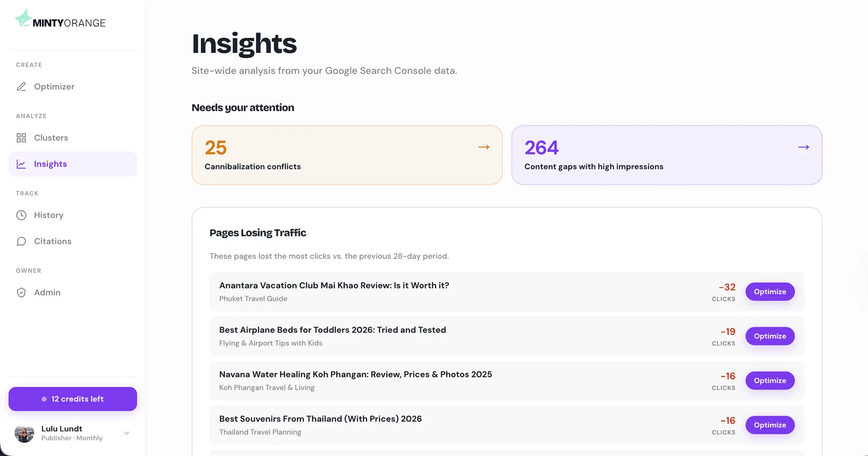Click the Insights page title
868x456 pixels.
click(244, 43)
